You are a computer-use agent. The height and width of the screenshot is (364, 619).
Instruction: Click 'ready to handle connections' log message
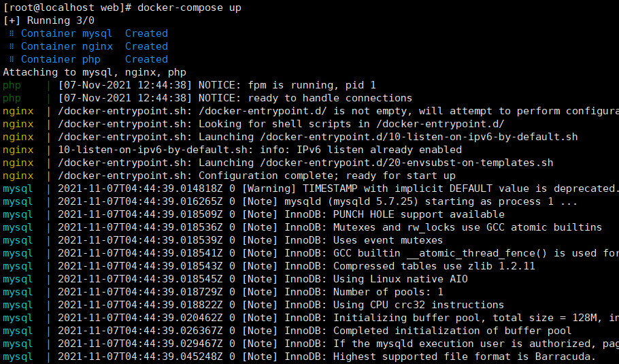[x=330, y=98]
